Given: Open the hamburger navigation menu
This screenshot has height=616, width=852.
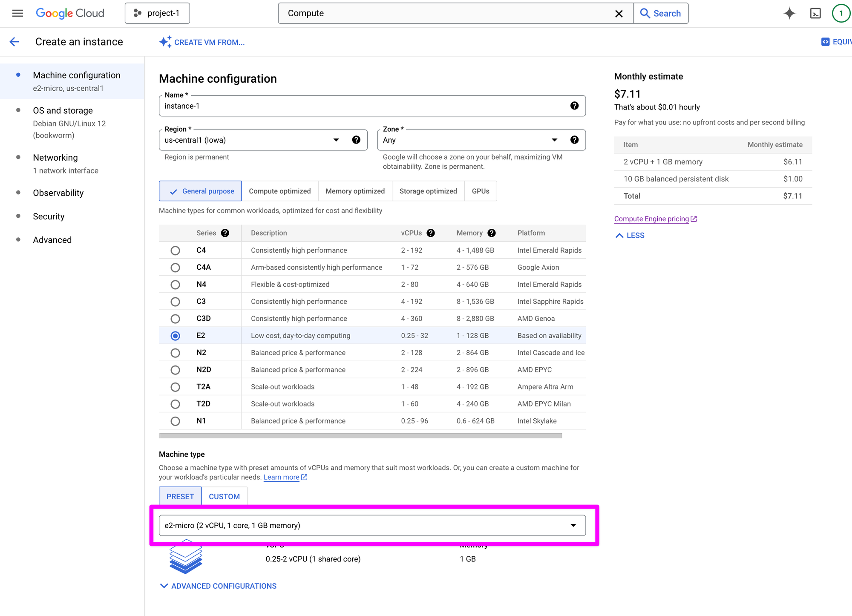Looking at the screenshot, I should click(x=17, y=13).
